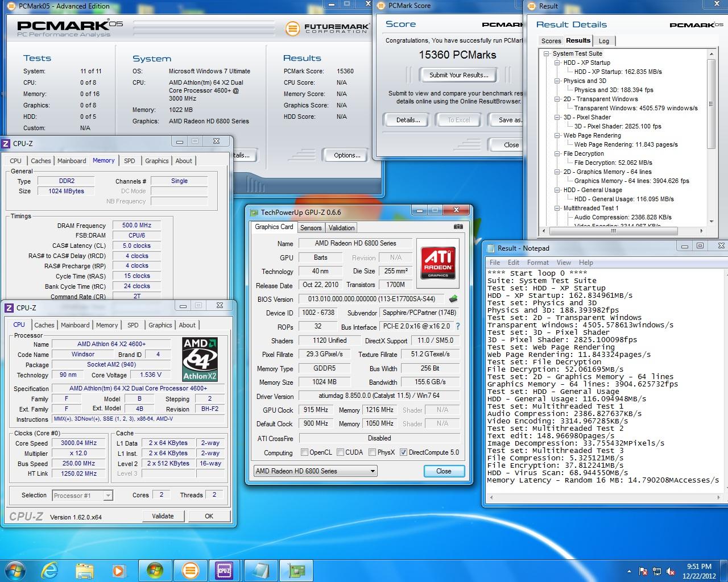Switch to PCMark05 via orange taskbar icon
The width and height of the screenshot is (728, 582).
pyautogui.click(x=190, y=570)
